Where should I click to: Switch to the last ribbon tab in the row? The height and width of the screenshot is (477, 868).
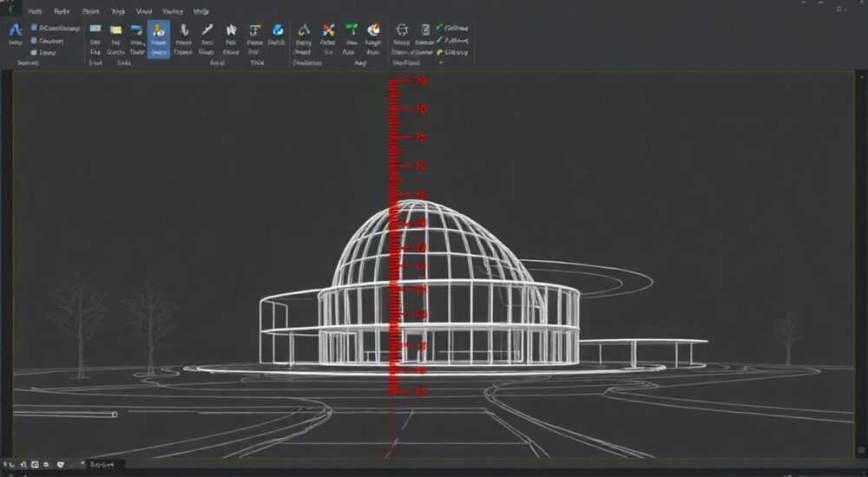201,11
